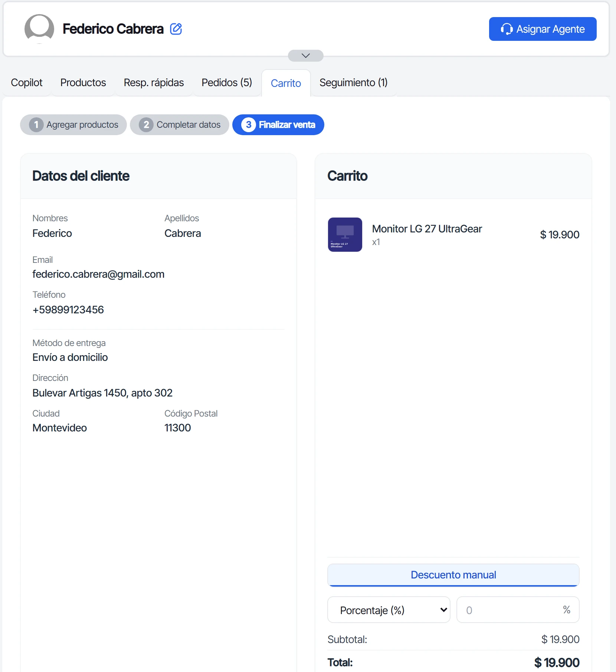Click the x1 quantity label
Screen dimensions: 616x672
376,242
